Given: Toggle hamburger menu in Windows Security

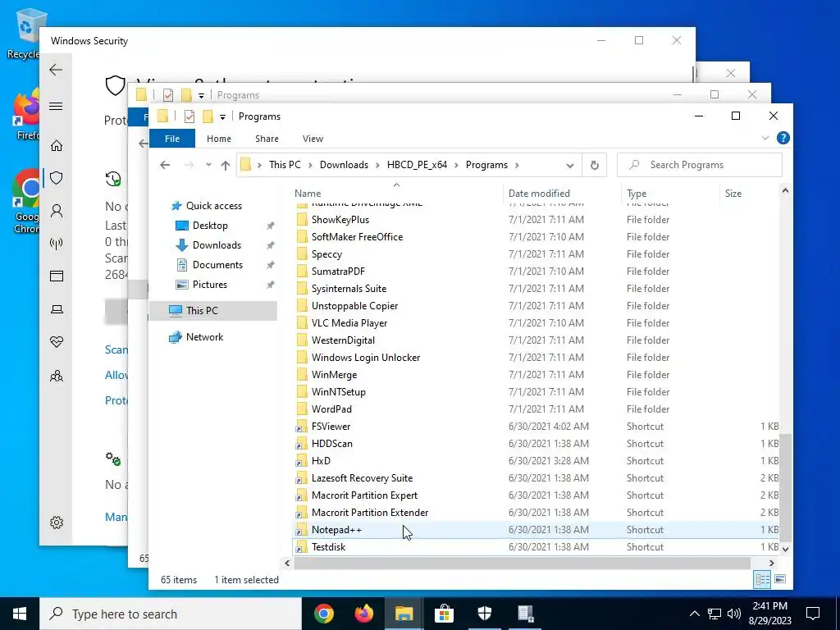Looking at the screenshot, I should (x=57, y=106).
